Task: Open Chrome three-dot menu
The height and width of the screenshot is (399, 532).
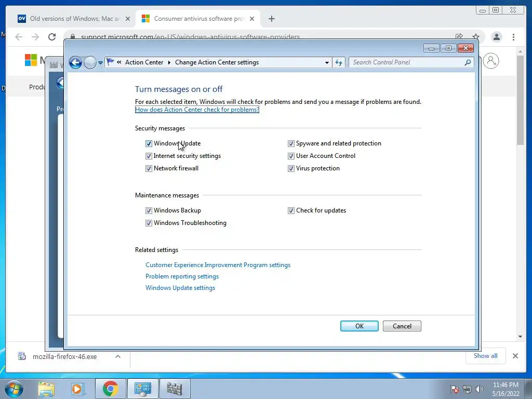Action: [x=513, y=37]
